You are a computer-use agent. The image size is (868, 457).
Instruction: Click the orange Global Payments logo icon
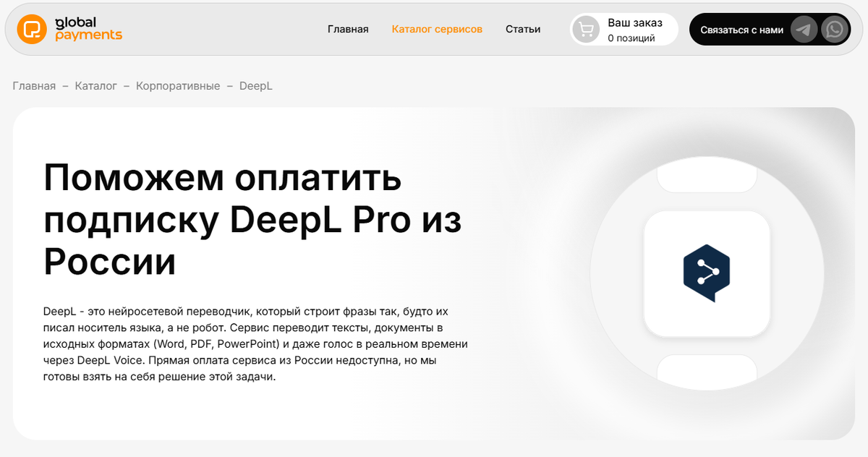point(32,29)
